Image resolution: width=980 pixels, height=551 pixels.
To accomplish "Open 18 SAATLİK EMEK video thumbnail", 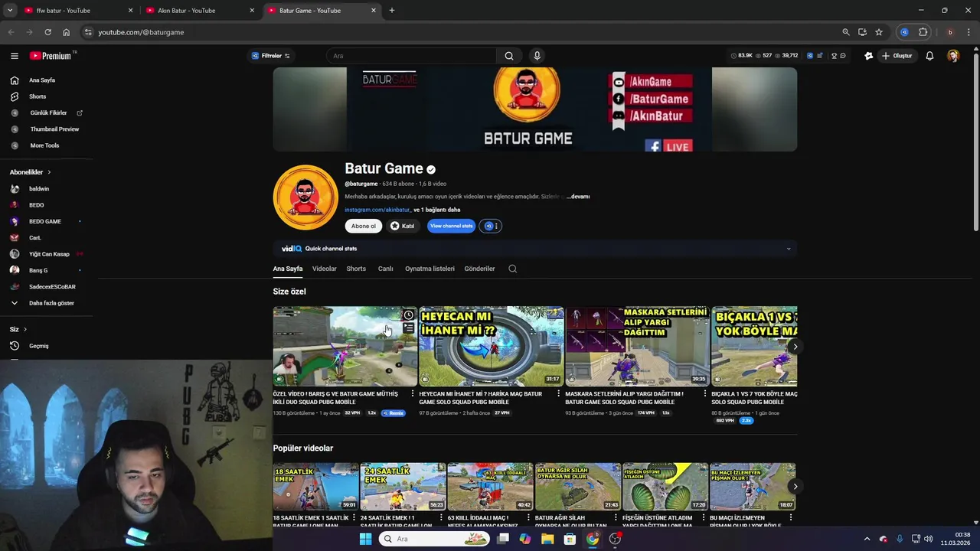I will coord(316,487).
